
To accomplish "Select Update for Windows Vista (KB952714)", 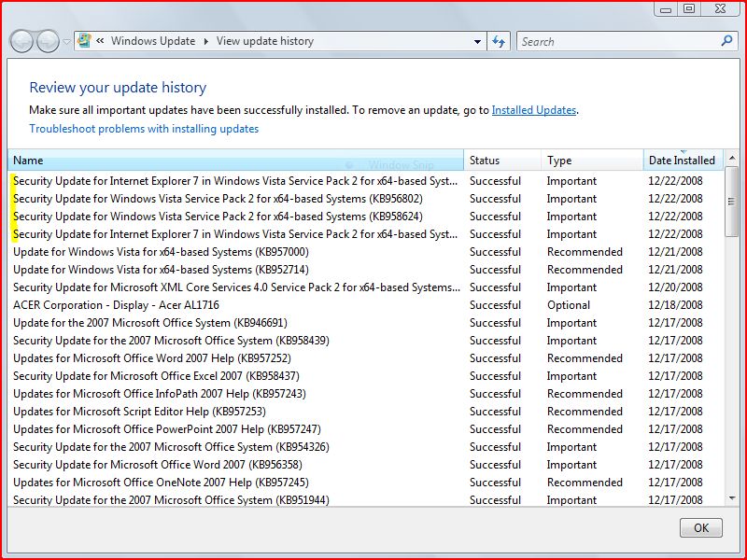I will (366, 270).
